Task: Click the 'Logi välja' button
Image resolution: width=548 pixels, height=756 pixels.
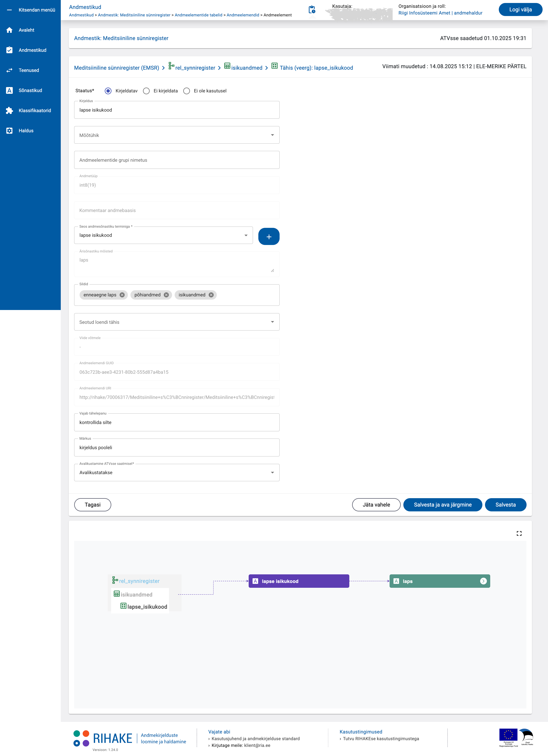Action: point(520,10)
